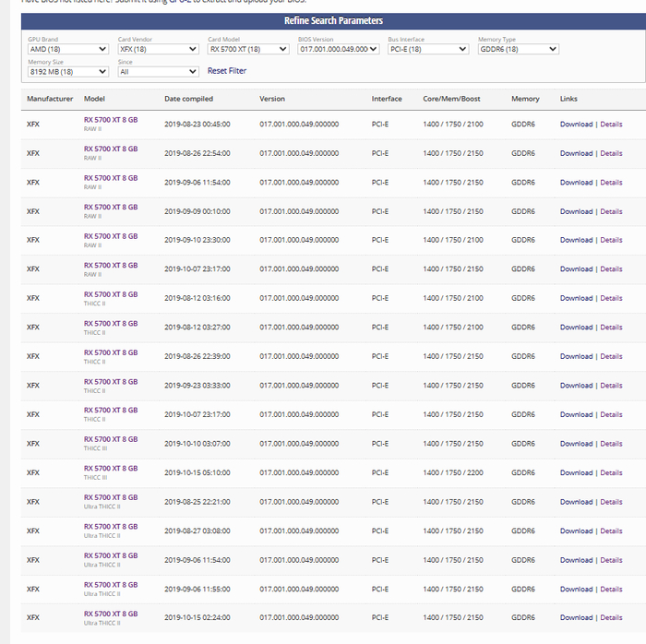Download the BIOS compiled 2019-08-23 00:45:00
646x644 pixels.
(576, 125)
